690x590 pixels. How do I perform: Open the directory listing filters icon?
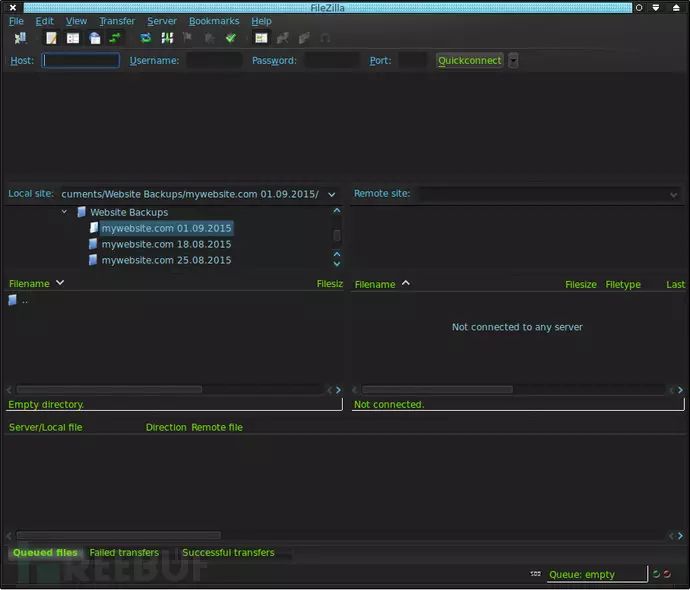click(x=261, y=38)
